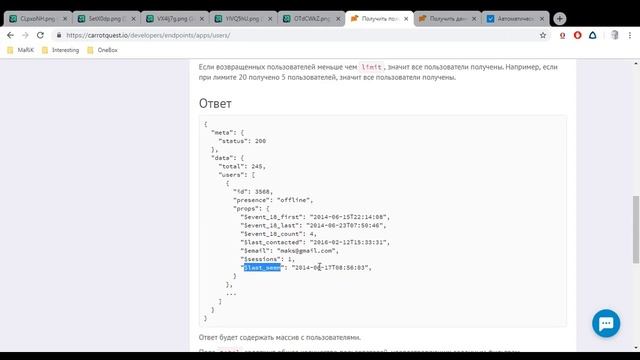Screen dimensions: 640x360
Task: Click the scrollbar down arrow
Action: pyautogui.click(x=636, y=348)
